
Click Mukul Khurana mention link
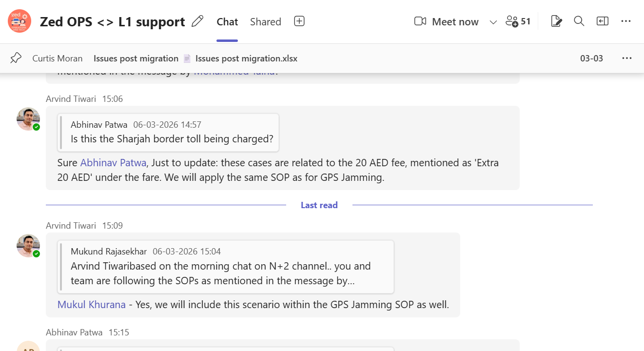[92, 305]
